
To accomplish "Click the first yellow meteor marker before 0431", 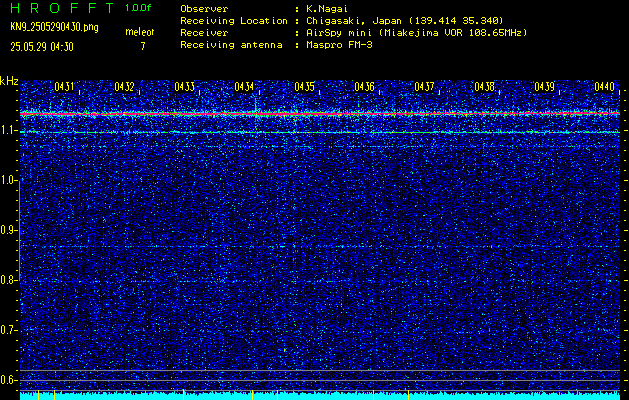I will tap(38, 394).
